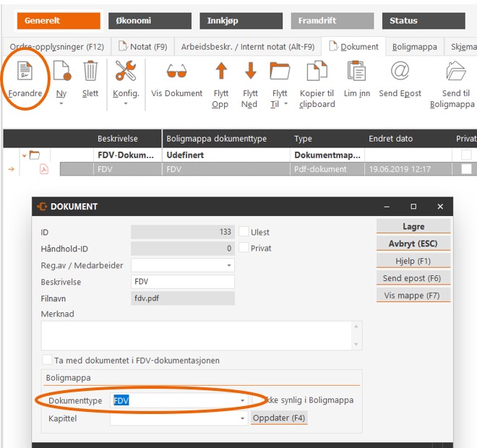Viewport: 477px width, 448px height.
Task: Click the Avbryt (ESC) button
Action: click(x=413, y=244)
